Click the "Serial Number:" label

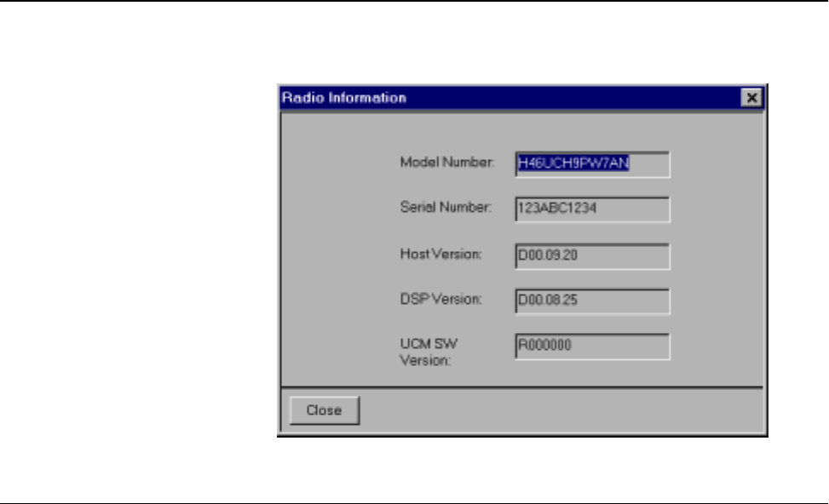(446, 207)
